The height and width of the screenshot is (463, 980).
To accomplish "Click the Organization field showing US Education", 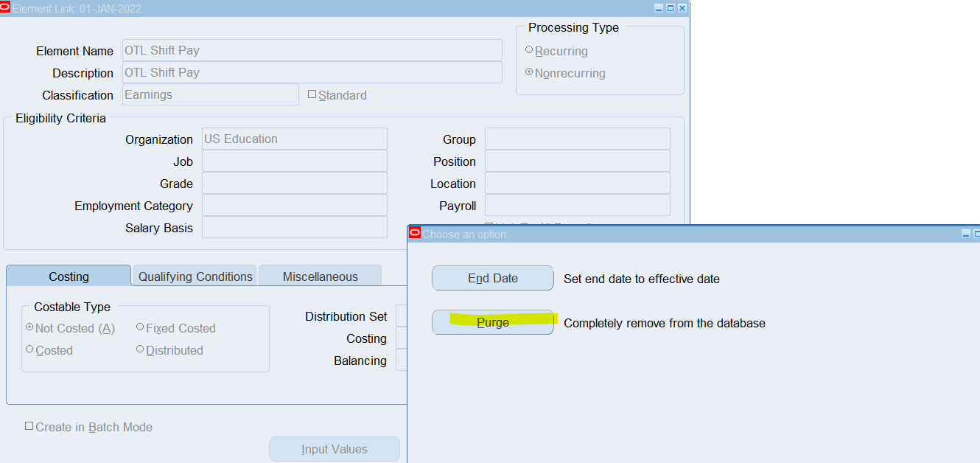I will pyautogui.click(x=294, y=139).
